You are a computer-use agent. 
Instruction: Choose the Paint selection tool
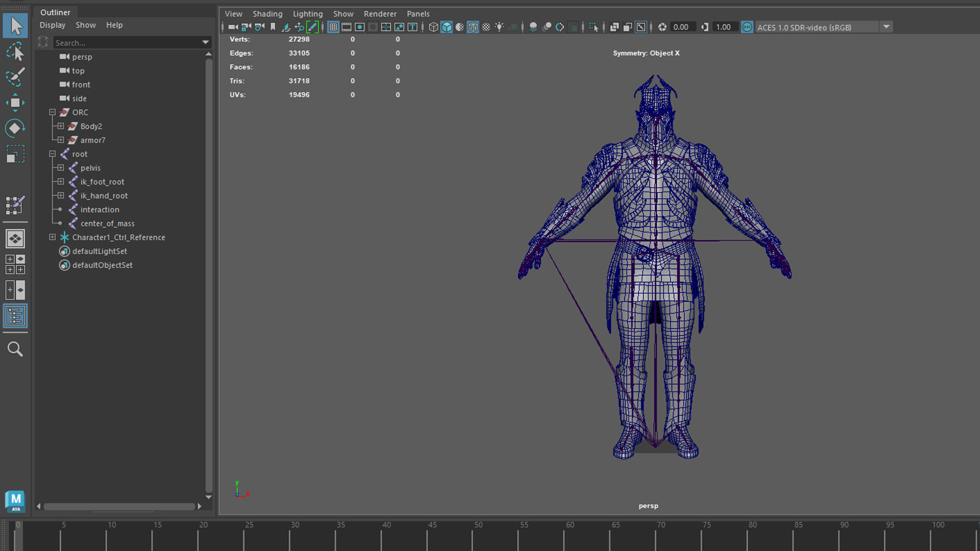coord(15,77)
